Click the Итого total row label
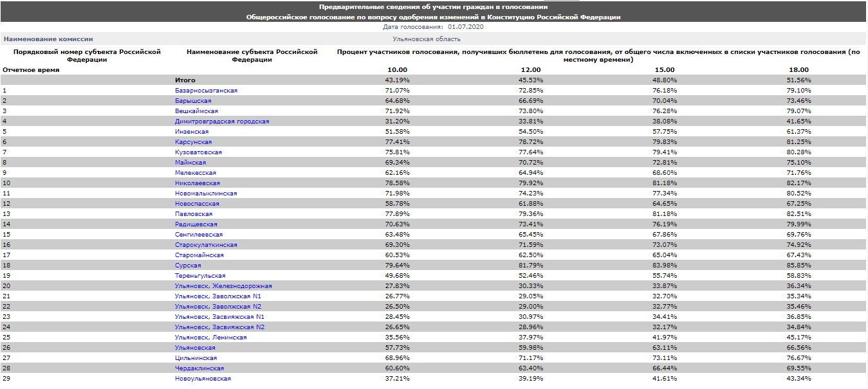 point(185,80)
